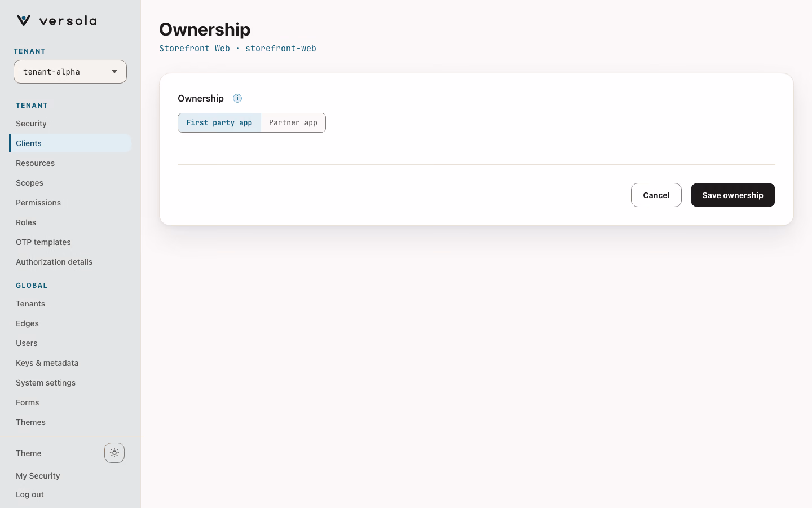Open the Users page
Image resolution: width=812 pixels, height=508 pixels.
pos(70,343)
